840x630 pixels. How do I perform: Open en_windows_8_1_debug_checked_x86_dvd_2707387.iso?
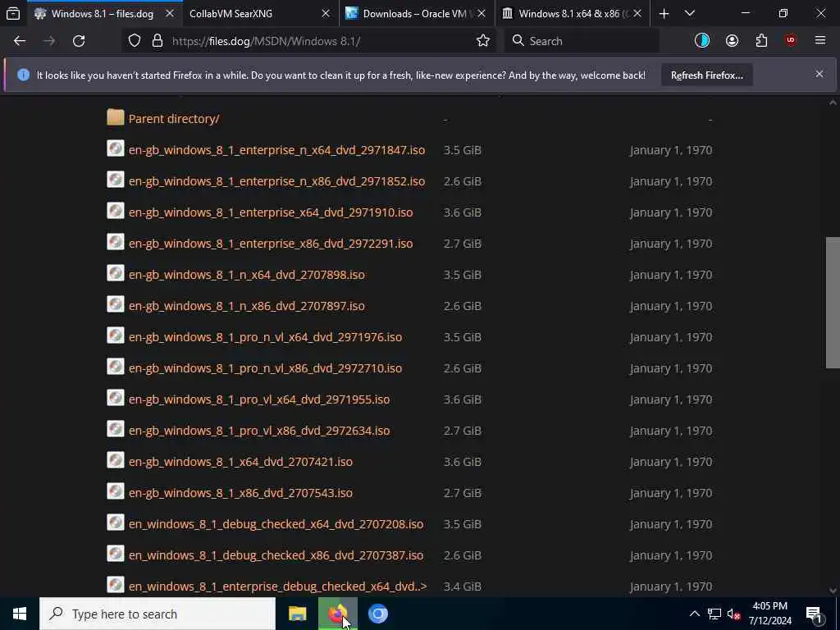[x=276, y=555]
